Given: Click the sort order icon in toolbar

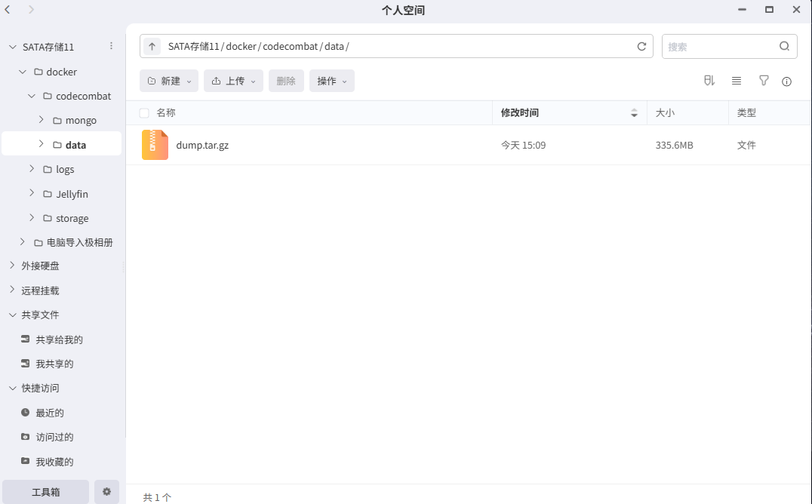Looking at the screenshot, I should 709,81.
